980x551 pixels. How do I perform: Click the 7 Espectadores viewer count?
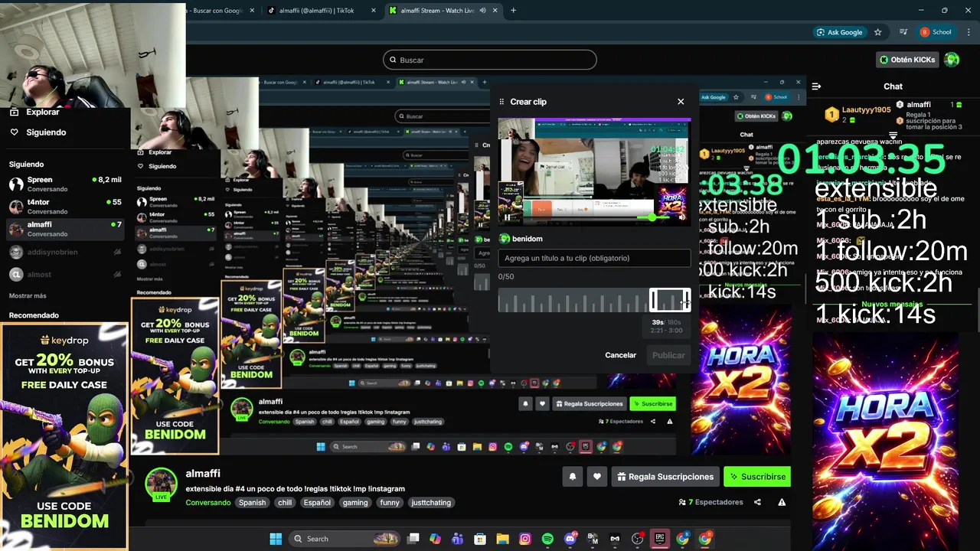coord(710,503)
